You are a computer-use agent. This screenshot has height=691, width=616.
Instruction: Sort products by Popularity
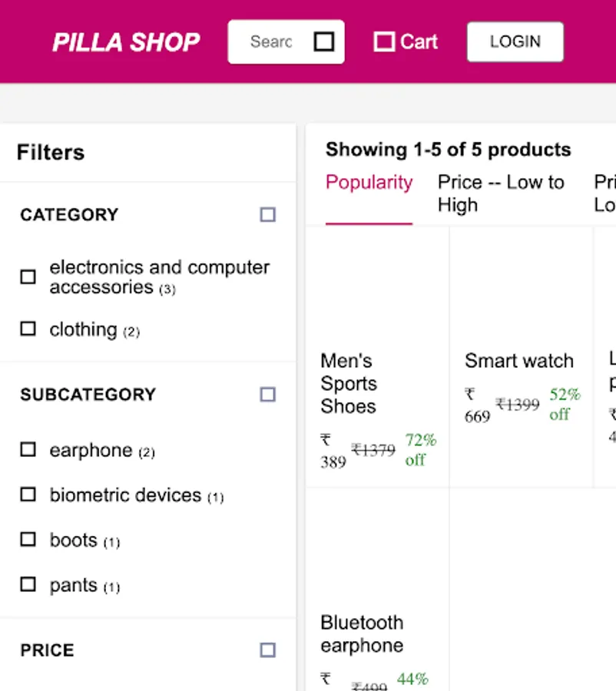(369, 183)
